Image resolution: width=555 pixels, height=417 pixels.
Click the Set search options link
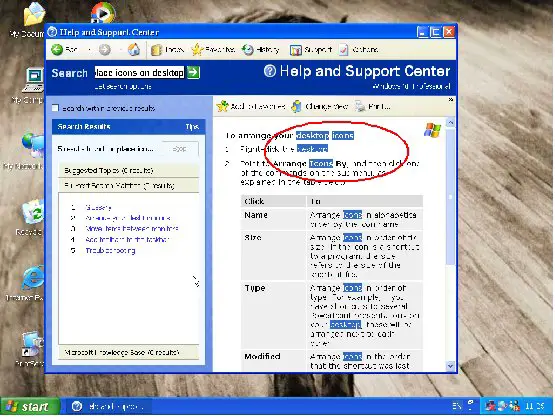(x=123, y=86)
